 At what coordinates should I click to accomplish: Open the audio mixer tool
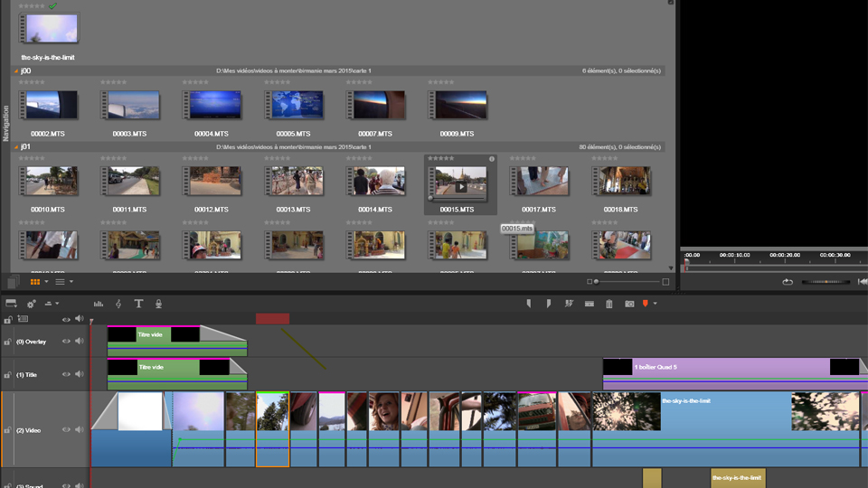[x=99, y=304]
